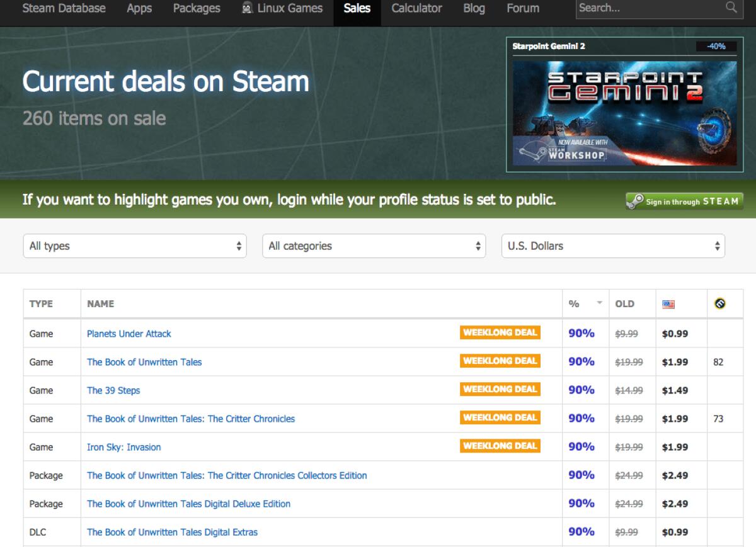Click the US flag currency column icon
Viewport: 756px width, 547px height.
[x=668, y=303]
